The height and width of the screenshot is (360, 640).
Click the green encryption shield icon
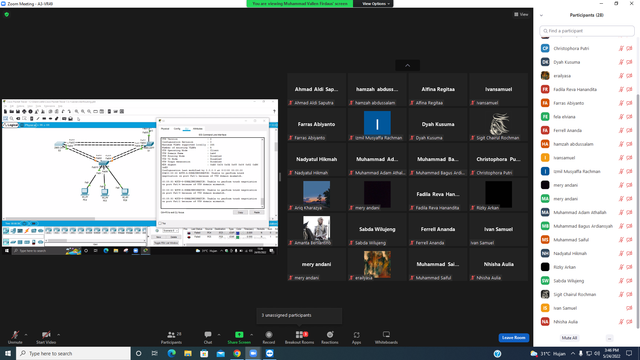pyautogui.click(x=7, y=14)
